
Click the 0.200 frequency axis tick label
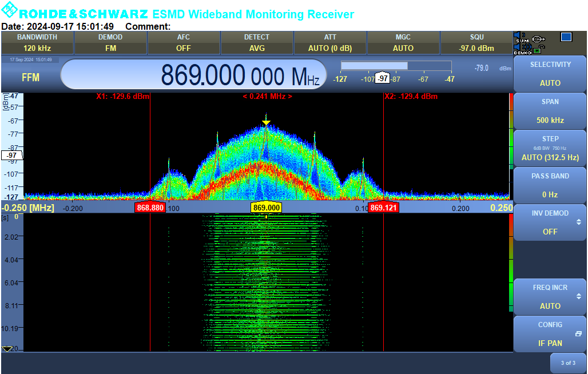point(460,208)
